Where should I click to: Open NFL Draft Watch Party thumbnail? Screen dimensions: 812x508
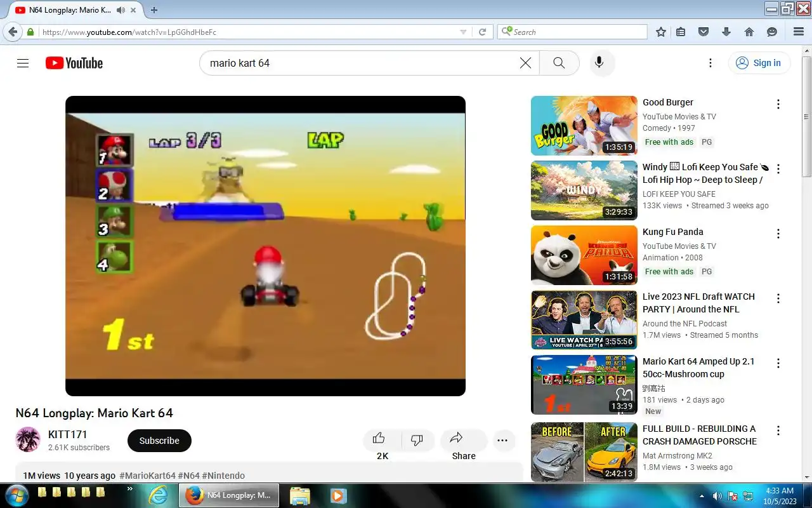point(584,320)
